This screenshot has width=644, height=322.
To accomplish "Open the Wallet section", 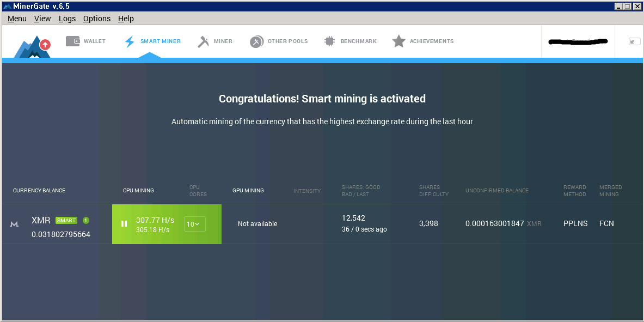I will [86, 41].
